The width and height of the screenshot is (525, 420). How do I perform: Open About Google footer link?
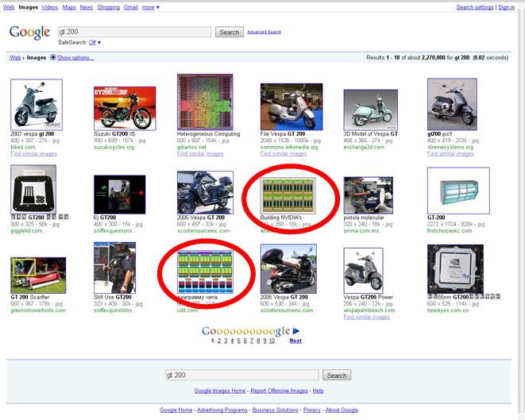point(342,410)
